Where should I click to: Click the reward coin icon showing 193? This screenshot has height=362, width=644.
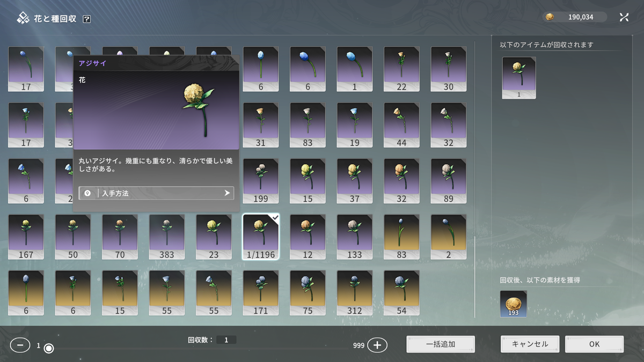(x=513, y=304)
